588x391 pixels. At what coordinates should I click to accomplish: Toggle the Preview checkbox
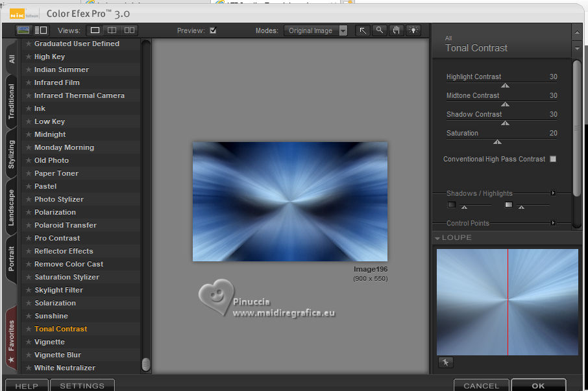(213, 30)
